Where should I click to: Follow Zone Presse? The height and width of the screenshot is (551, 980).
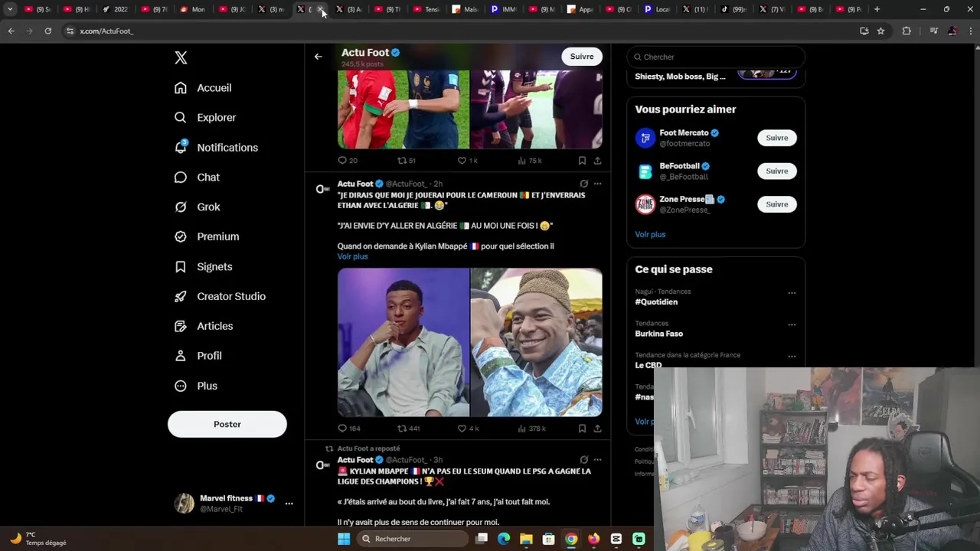coord(777,204)
